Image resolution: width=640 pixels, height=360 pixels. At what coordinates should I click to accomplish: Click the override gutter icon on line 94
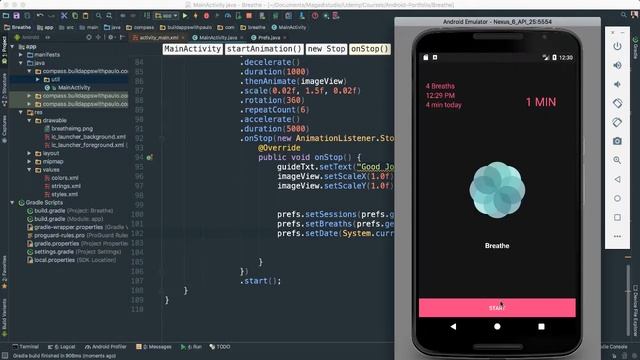[149, 157]
